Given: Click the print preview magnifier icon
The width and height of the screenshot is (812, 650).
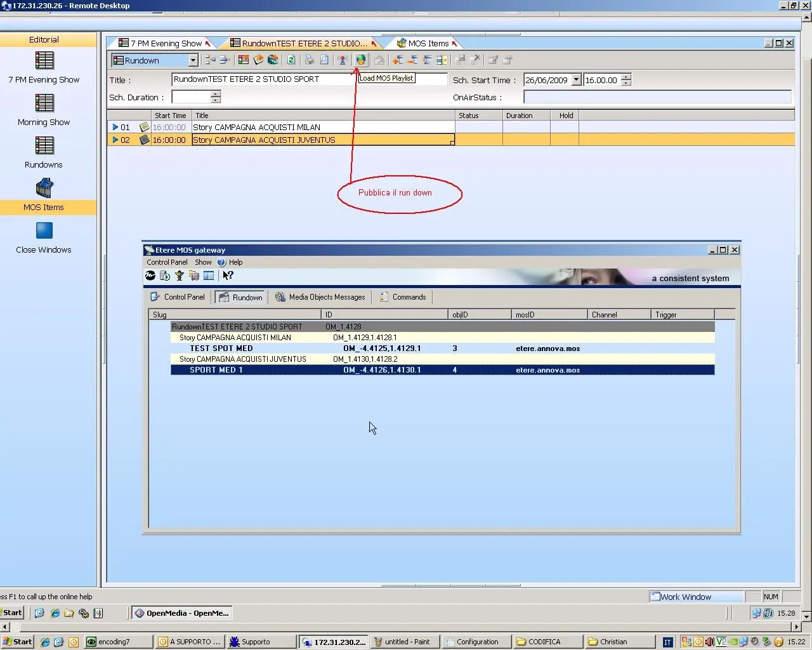Looking at the screenshot, I should 324,60.
